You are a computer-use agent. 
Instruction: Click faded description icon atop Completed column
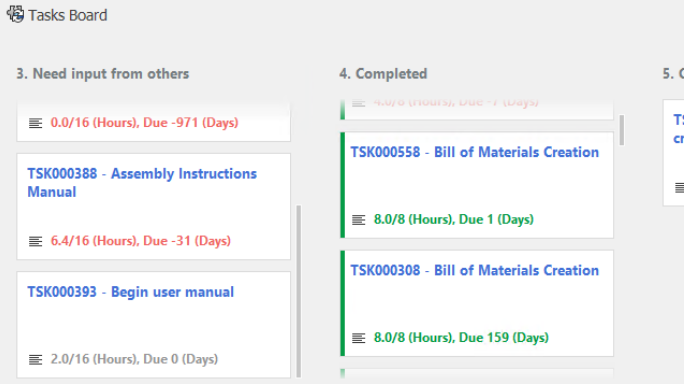click(359, 103)
